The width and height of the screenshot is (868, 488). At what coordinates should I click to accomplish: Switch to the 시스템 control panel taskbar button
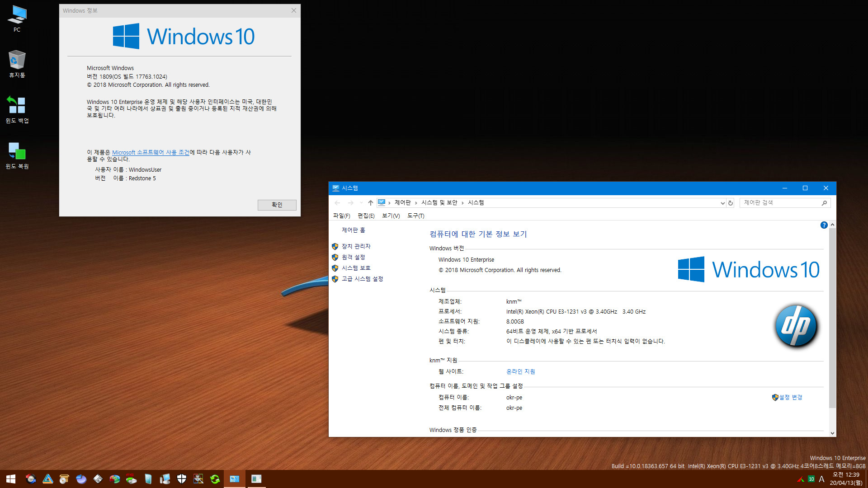pos(235,479)
